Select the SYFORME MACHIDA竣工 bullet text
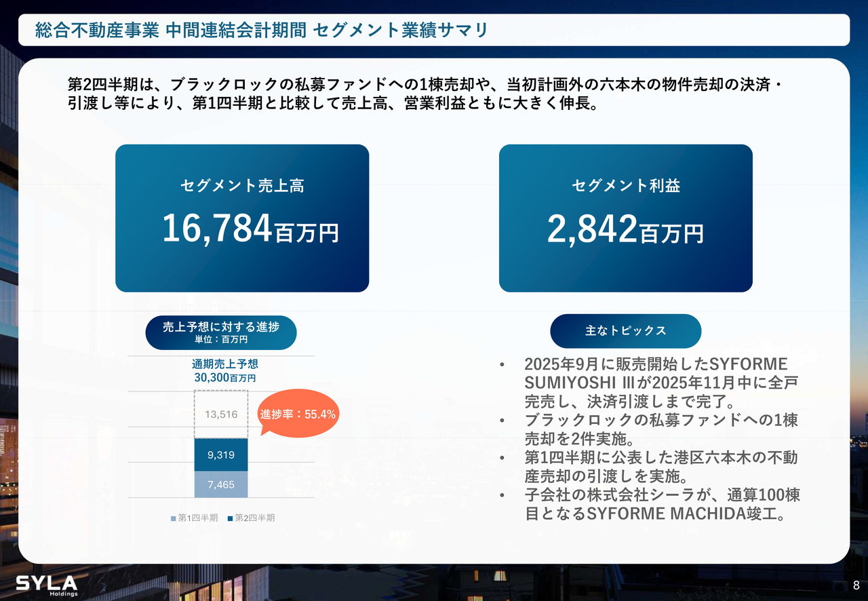This screenshot has height=601, width=868. pyautogui.click(x=662, y=504)
